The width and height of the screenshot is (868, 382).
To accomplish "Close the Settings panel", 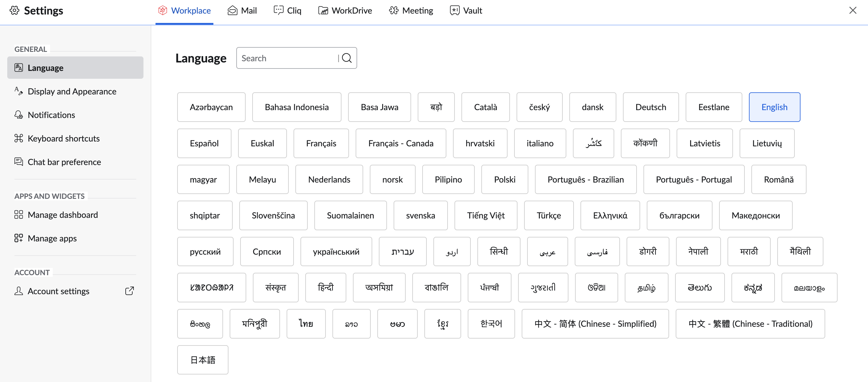I will tap(853, 11).
